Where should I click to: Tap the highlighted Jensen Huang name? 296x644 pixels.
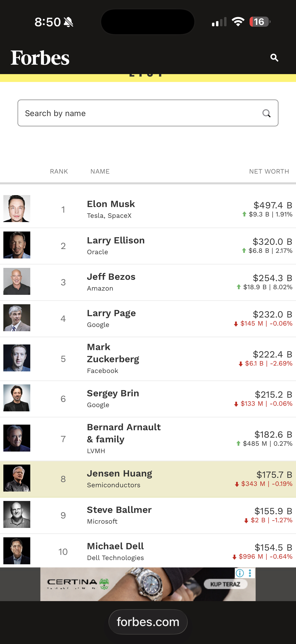119,474
